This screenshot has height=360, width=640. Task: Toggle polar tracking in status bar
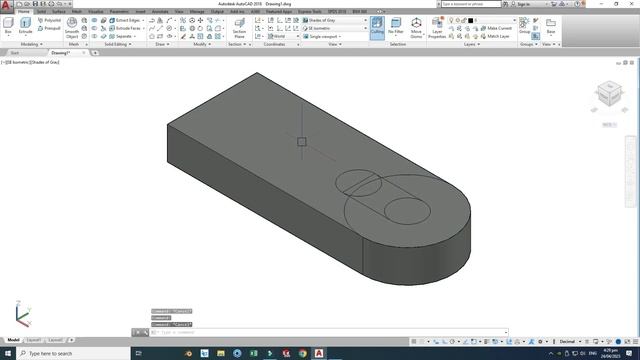click(x=452, y=341)
